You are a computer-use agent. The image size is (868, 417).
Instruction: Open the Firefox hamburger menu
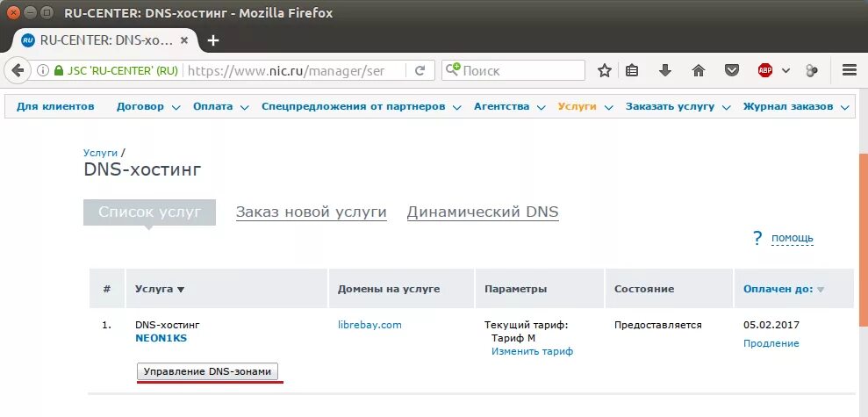[x=850, y=70]
